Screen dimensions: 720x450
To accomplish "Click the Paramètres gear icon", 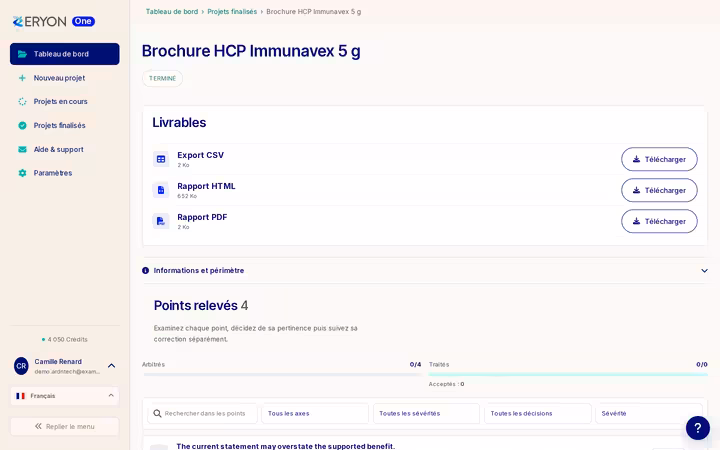I will click(x=22, y=173).
